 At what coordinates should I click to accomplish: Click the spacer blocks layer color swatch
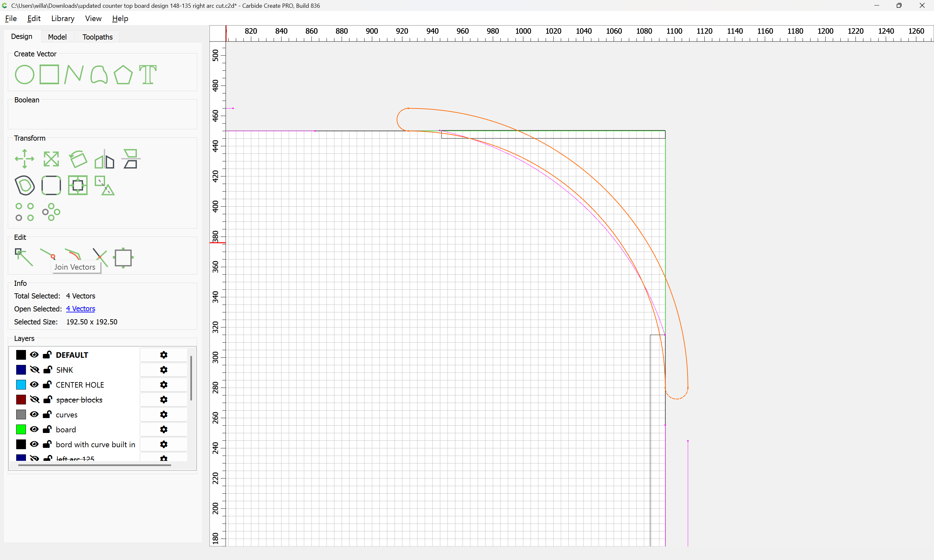click(21, 400)
